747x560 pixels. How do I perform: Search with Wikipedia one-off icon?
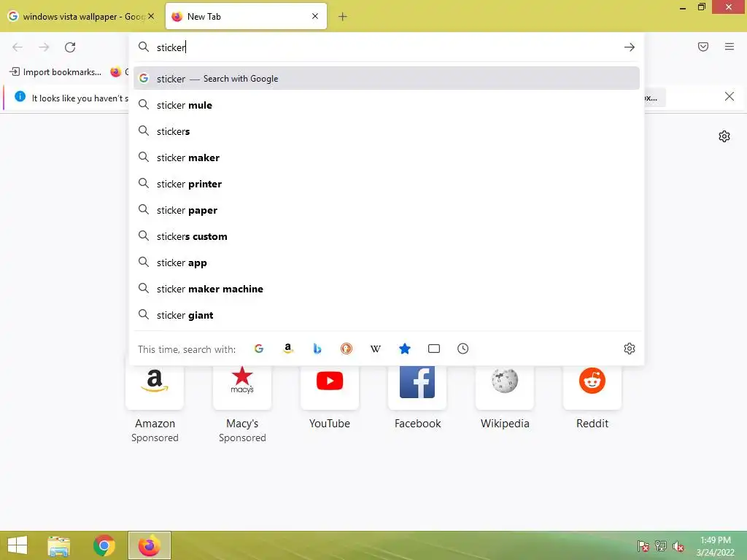click(376, 349)
